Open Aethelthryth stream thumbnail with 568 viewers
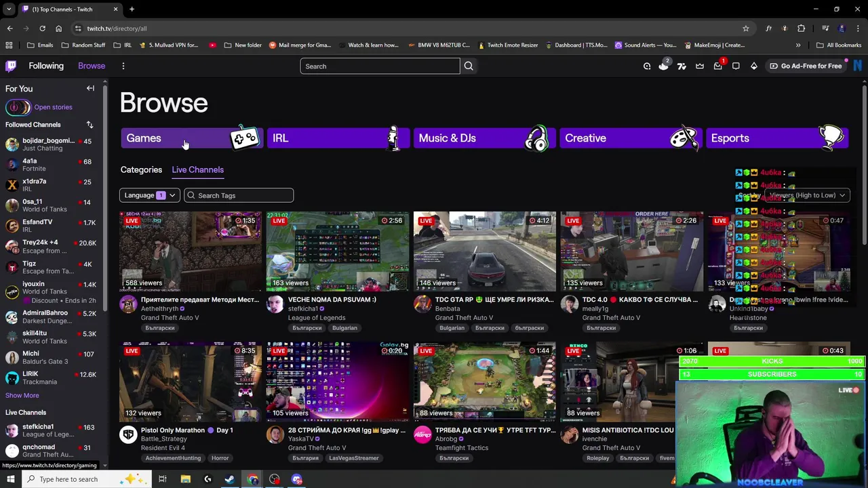Image resolution: width=868 pixels, height=488 pixels. [x=191, y=251]
